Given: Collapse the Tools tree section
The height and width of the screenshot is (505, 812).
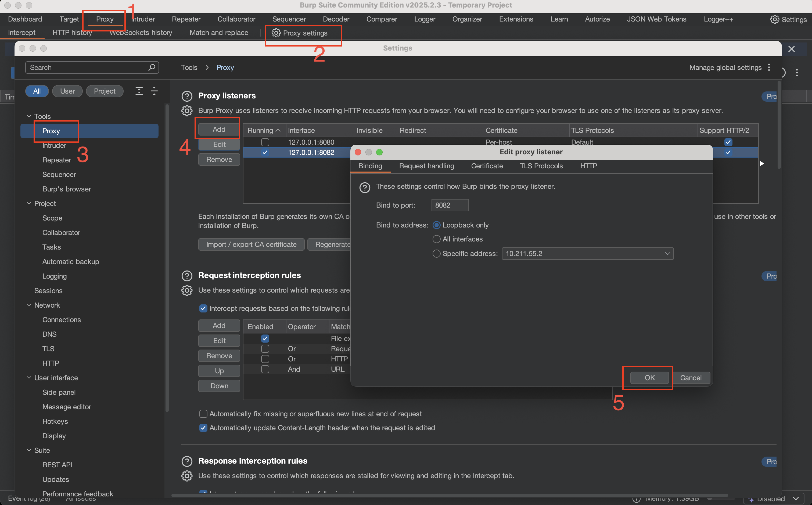Looking at the screenshot, I should (x=29, y=116).
